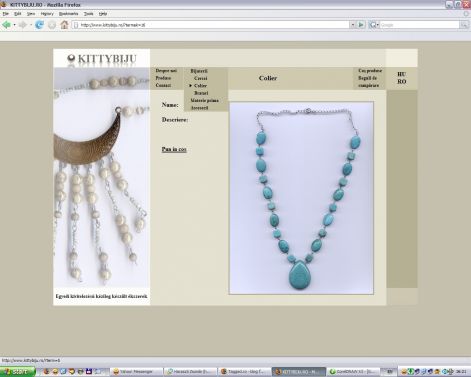Open the Produse navigation link
The width and height of the screenshot is (471, 377).
[x=163, y=78]
